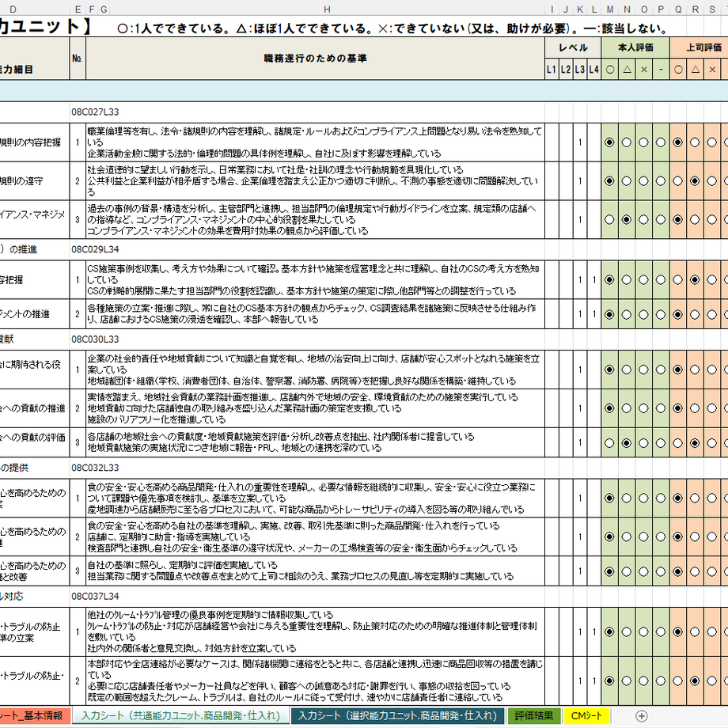This screenshot has height=728, width=728.
Task: Click the cell starting 各種施策の立案・推進
Action: point(315,314)
